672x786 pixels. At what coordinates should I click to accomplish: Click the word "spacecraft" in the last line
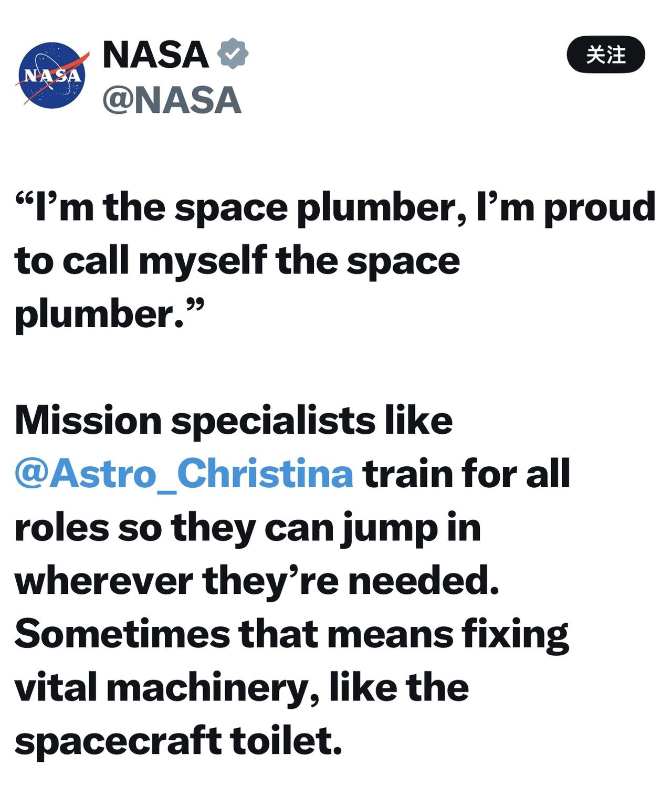118,741
